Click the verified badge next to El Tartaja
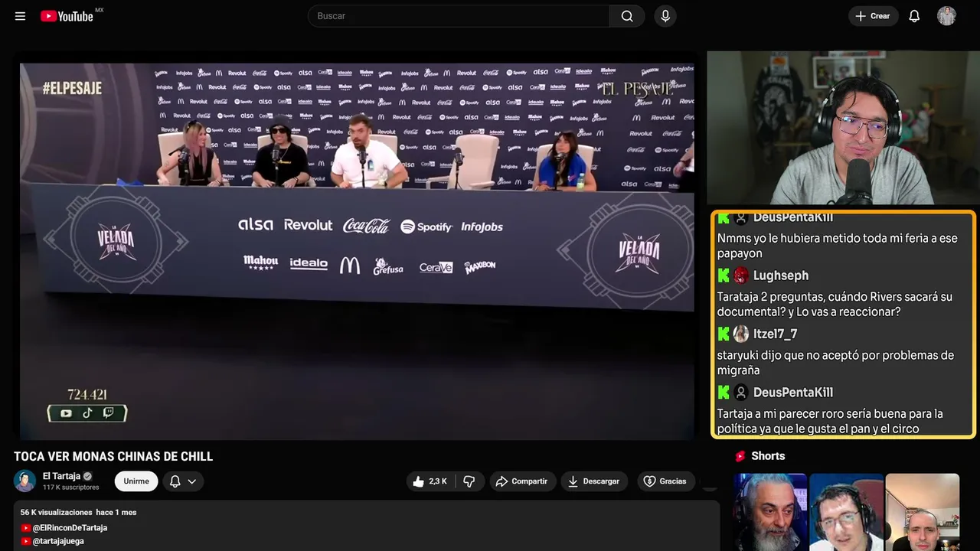Screen dimensions: 980x551 point(87,476)
